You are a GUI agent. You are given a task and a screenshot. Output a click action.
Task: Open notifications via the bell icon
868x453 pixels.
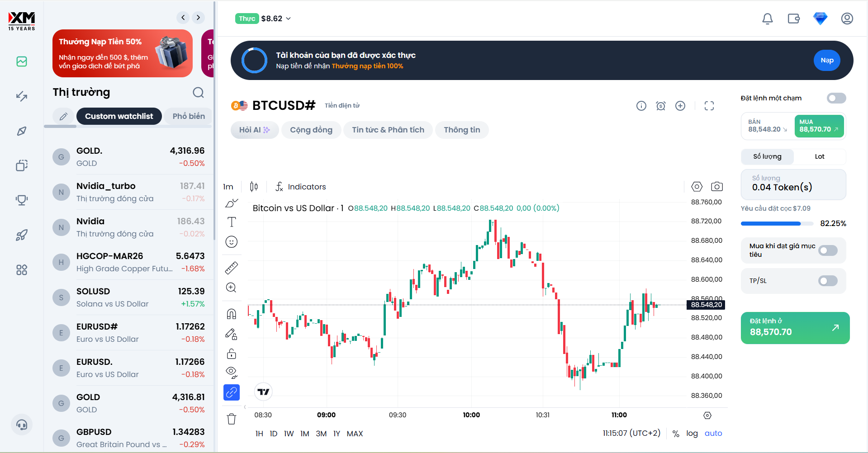point(767,19)
